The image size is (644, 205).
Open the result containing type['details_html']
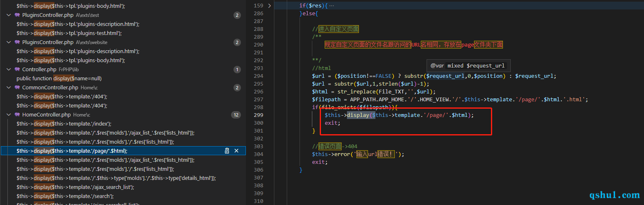pos(116,178)
